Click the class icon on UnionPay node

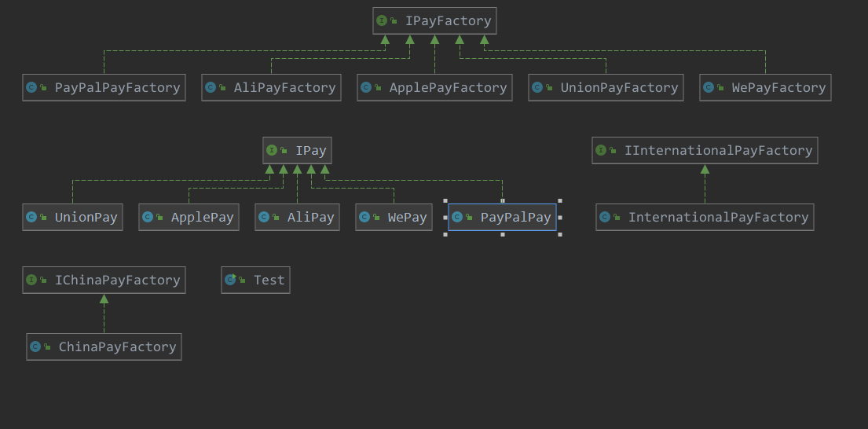31,218
